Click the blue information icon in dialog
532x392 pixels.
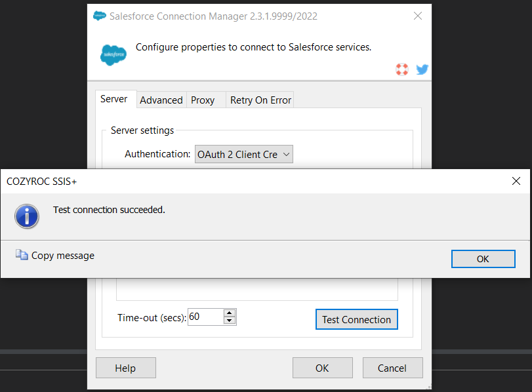pos(27,216)
